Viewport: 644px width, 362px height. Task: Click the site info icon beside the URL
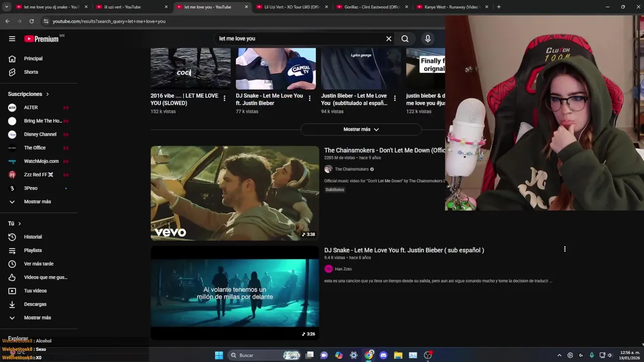(x=46, y=21)
